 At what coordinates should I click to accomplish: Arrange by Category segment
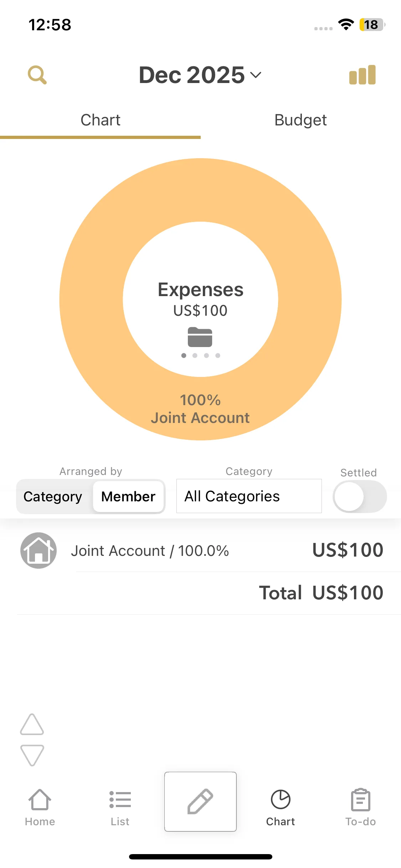coord(53,497)
